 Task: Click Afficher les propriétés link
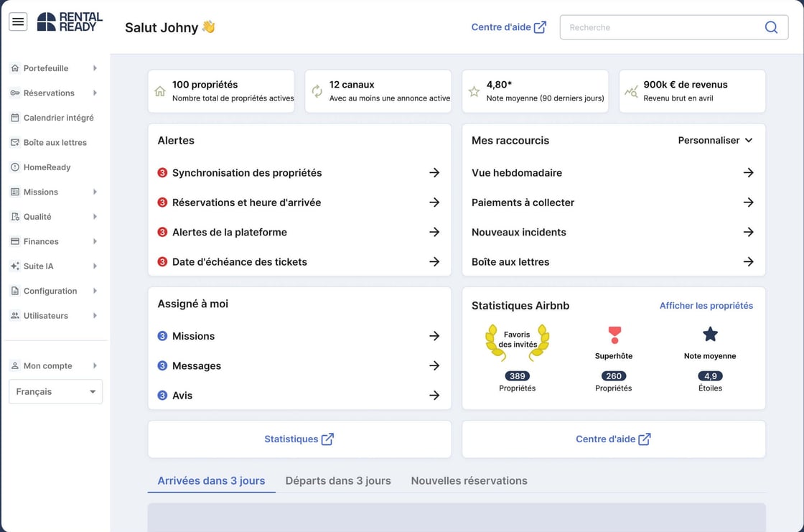706,305
